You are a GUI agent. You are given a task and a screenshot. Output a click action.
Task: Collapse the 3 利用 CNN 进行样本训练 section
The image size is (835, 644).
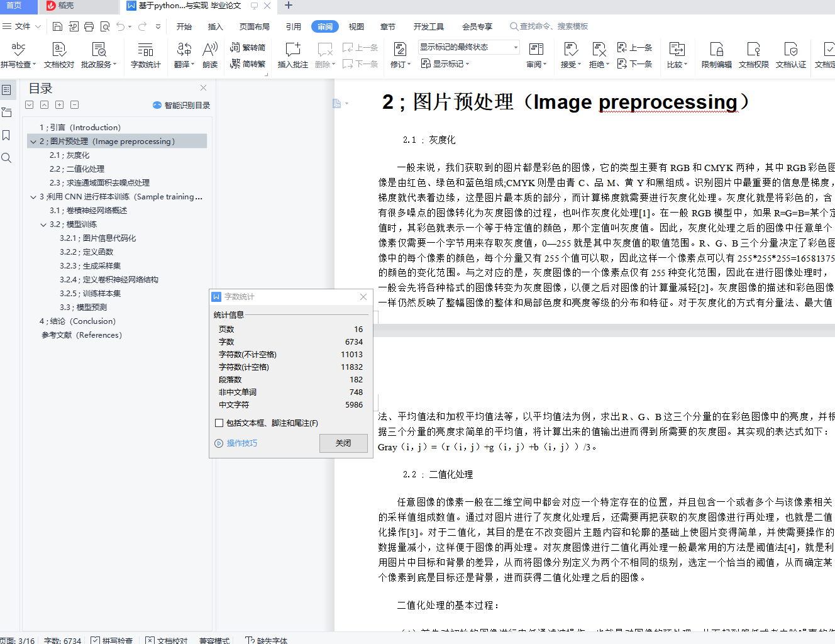pos(33,197)
